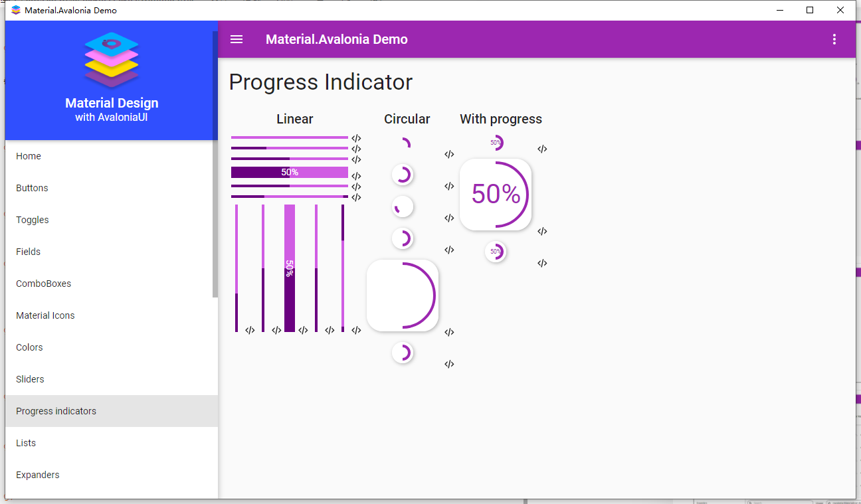Click the thick vertical bar labeled 50%
The width and height of the screenshot is (861, 504).
point(290,268)
